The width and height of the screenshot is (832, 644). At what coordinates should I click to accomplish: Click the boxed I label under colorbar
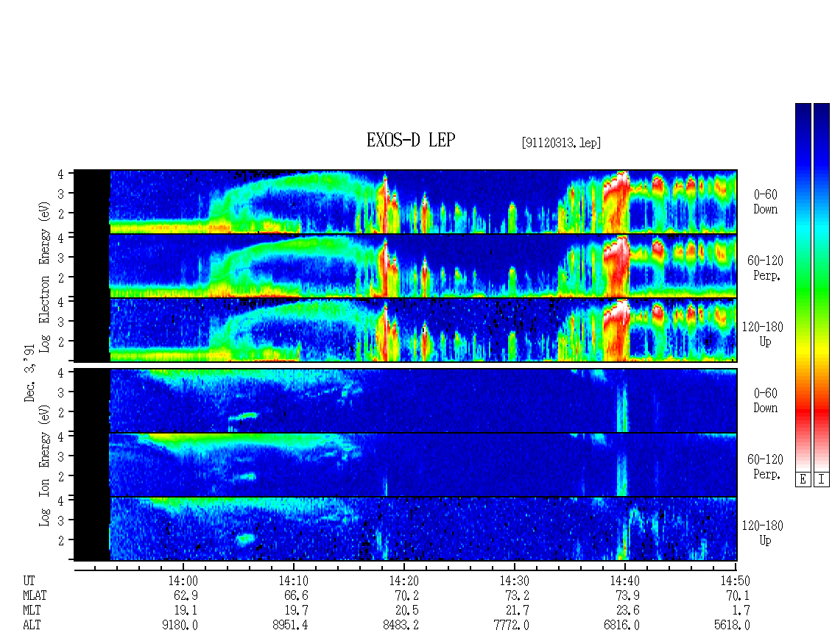tap(822, 480)
